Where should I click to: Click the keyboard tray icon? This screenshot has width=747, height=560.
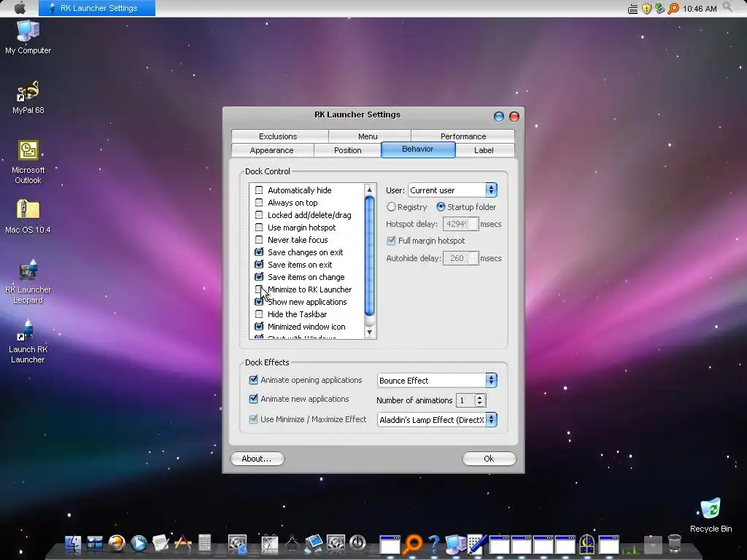(x=632, y=9)
